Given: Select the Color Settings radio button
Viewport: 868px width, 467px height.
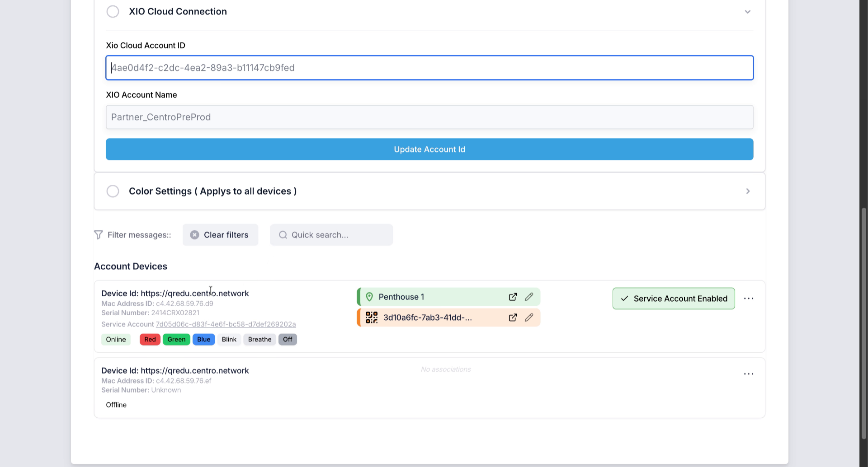Looking at the screenshot, I should click(x=113, y=191).
